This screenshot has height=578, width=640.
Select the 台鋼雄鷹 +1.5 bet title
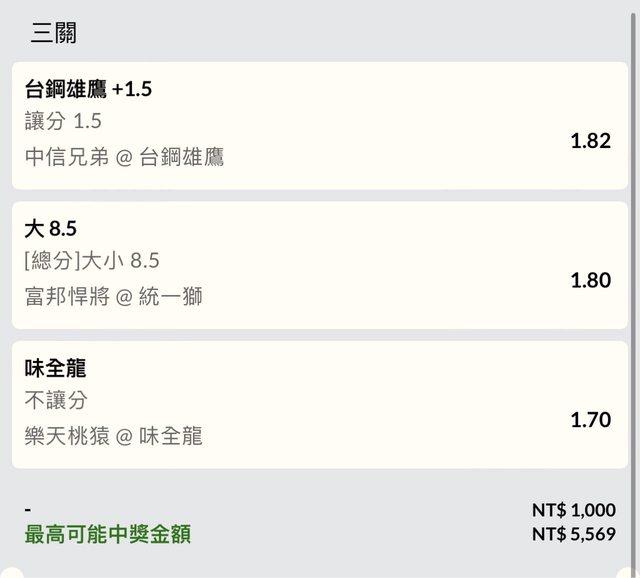(88, 89)
